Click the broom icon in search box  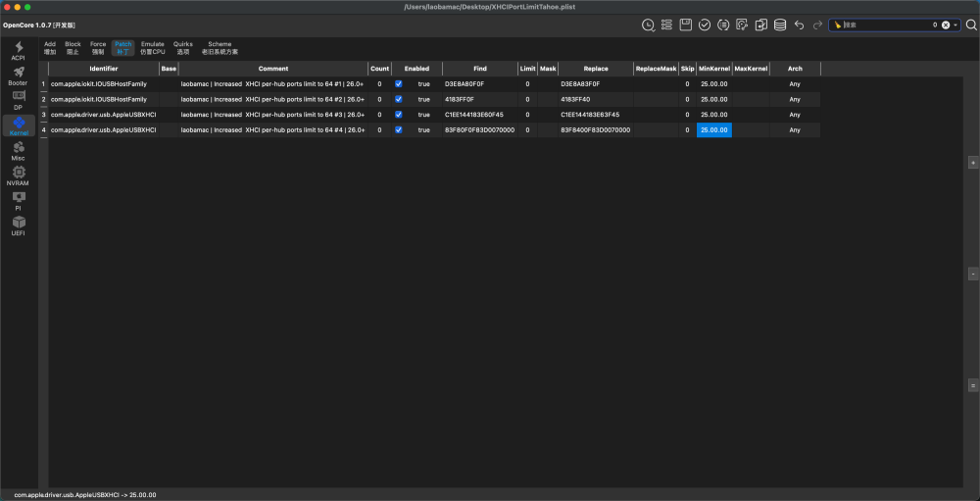tap(838, 25)
